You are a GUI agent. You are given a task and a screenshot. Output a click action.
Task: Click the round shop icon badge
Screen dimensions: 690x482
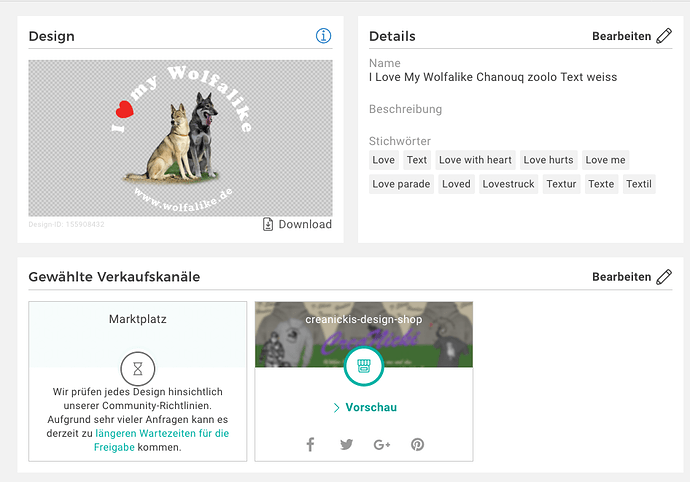(364, 366)
